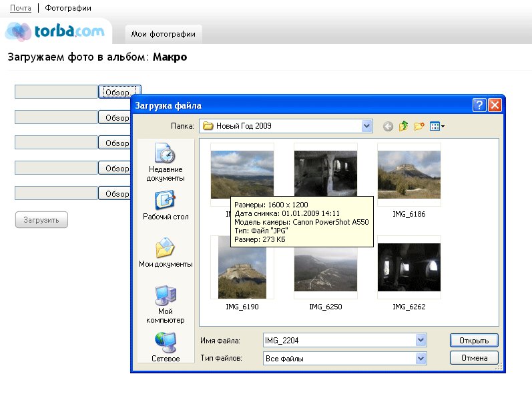Expand the Папка folder dropdown
The image size is (532, 396).
coord(366,126)
